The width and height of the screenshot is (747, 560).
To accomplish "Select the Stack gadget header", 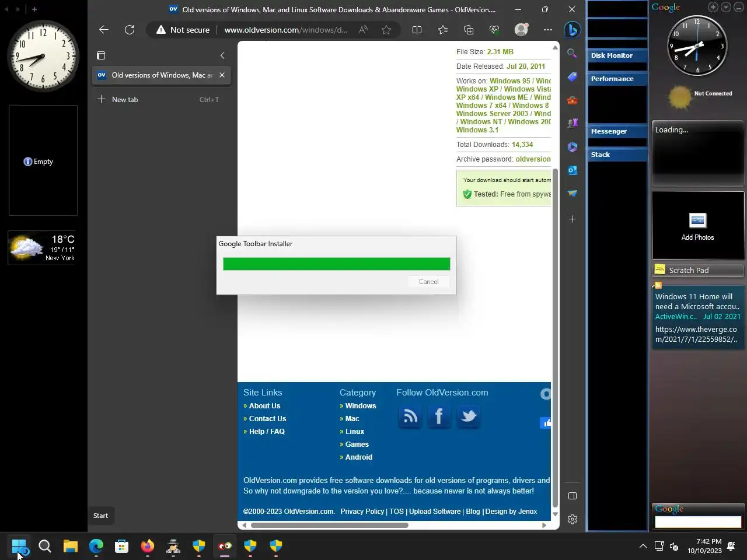I will tap(617, 155).
